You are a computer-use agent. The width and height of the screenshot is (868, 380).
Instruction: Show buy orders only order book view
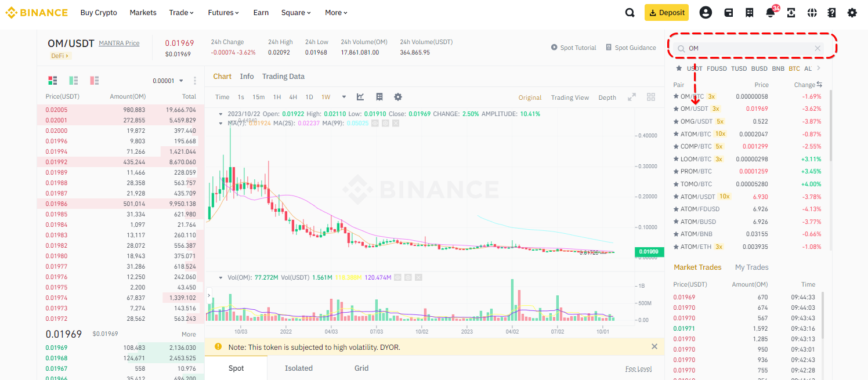[x=74, y=81]
